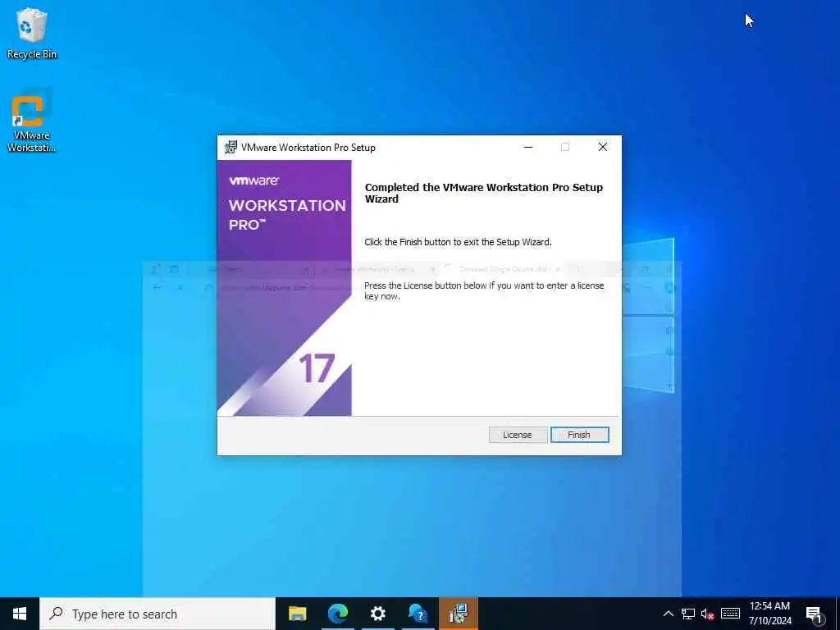Open the notification center icon
This screenshot has width=840, height=630.
coord(814,614)
